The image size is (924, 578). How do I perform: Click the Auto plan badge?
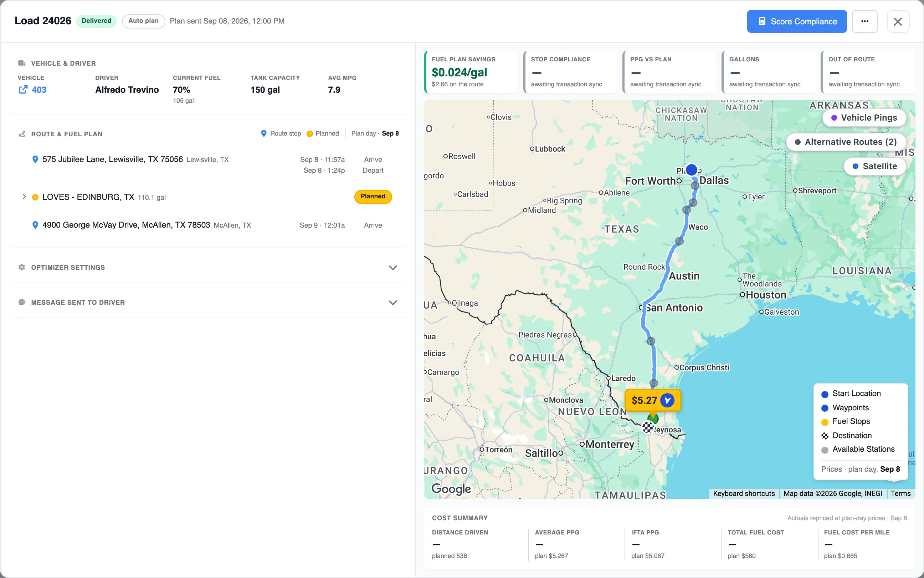pos(144,21)
